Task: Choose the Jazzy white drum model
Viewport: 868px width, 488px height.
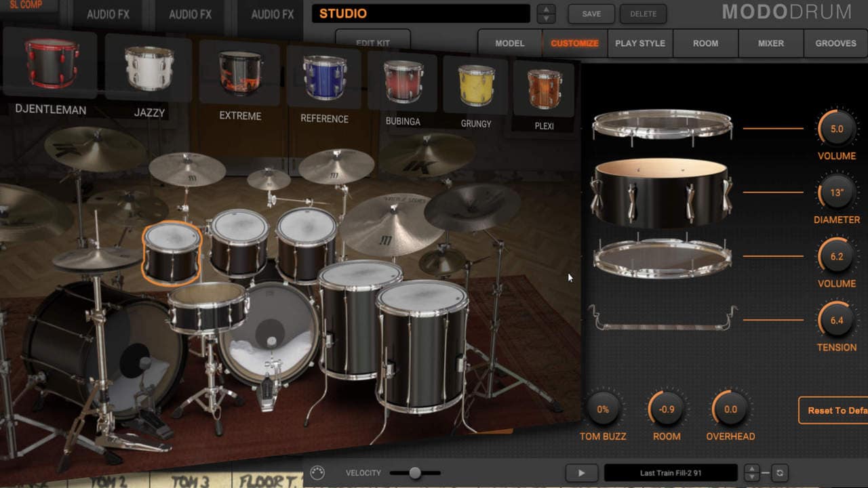Action: [x=149, y=69]
